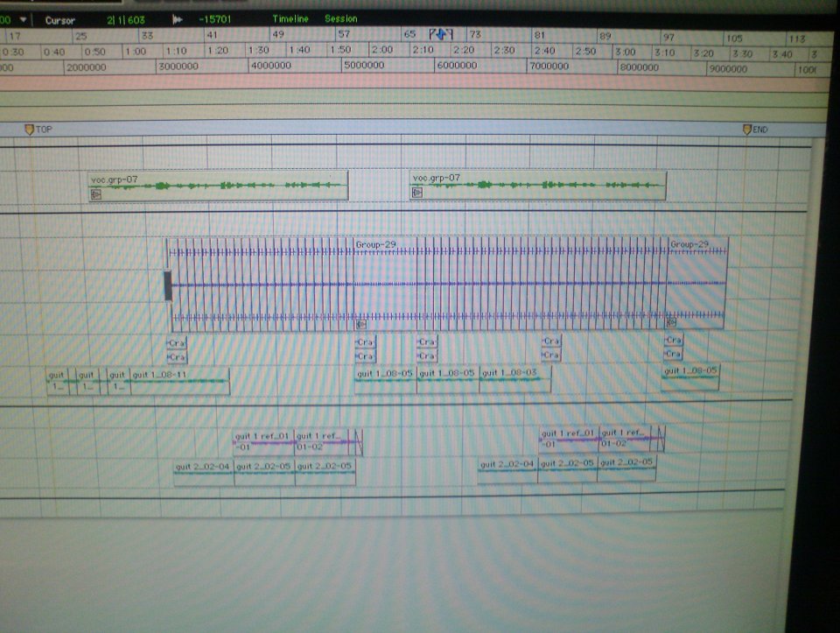Click the Timeline label in the counter bar
This screenshot has height=633, width=840.
click(290, 18)
